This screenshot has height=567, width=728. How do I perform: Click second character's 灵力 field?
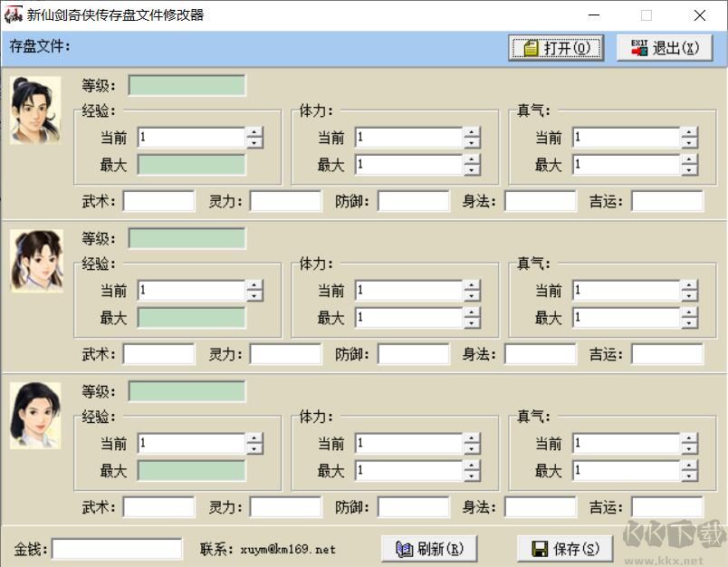pyautogui.click(x=285, y=354)
